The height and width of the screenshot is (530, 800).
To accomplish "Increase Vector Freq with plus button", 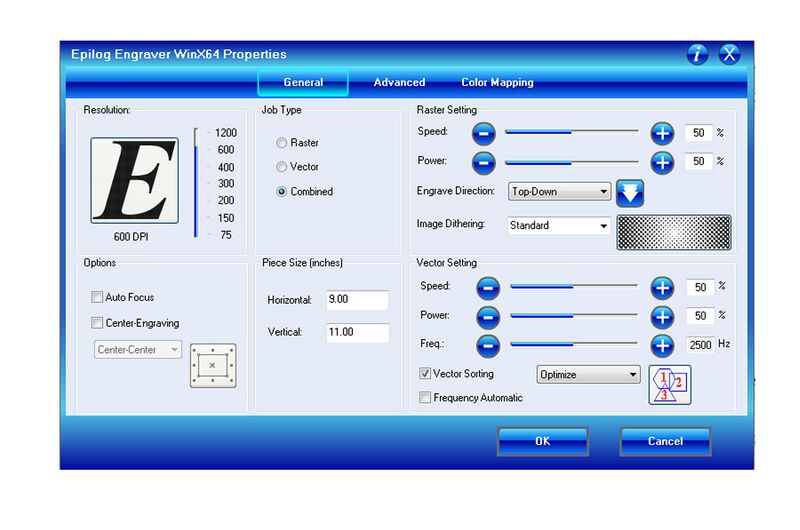I will pyautogui.click(x=662, y=346).
